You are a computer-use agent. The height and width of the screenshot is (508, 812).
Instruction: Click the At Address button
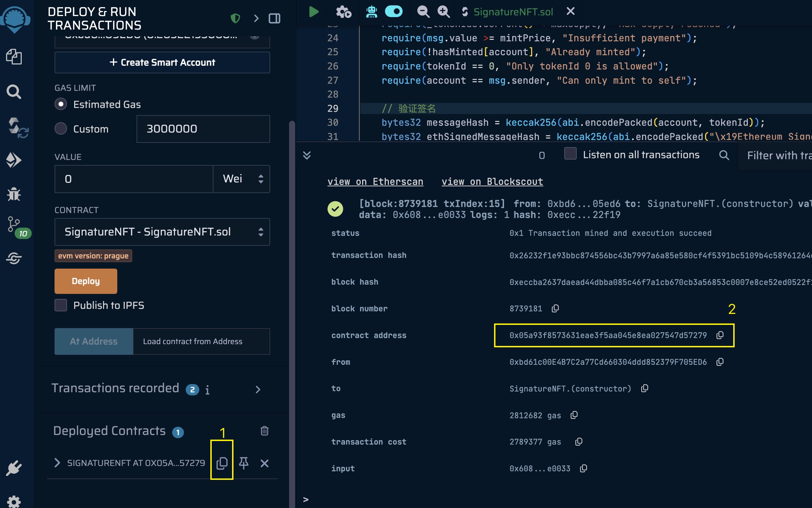point(94,341)
